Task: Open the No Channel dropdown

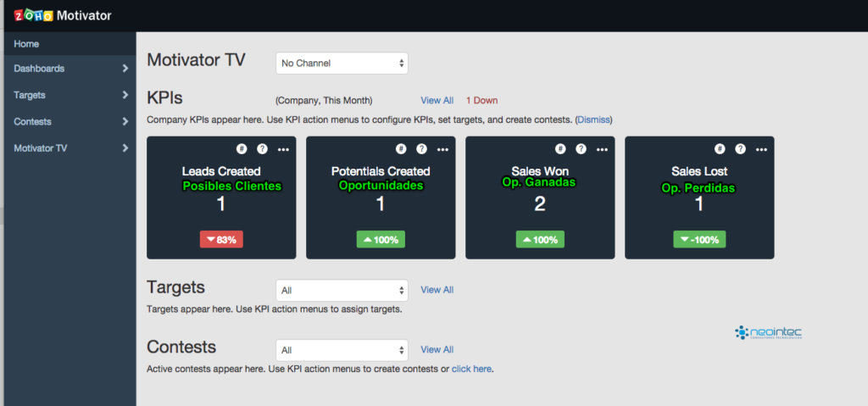Action: click(342, 63)
